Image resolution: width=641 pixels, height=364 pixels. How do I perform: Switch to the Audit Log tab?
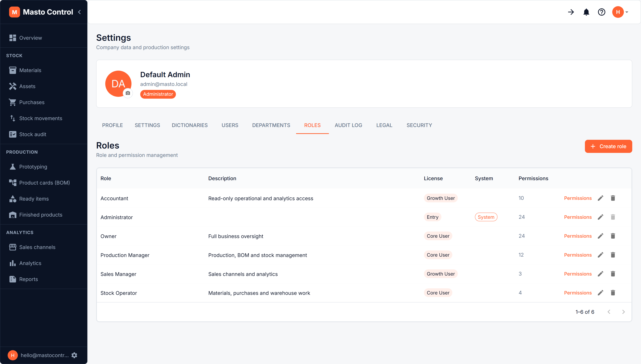348,125
